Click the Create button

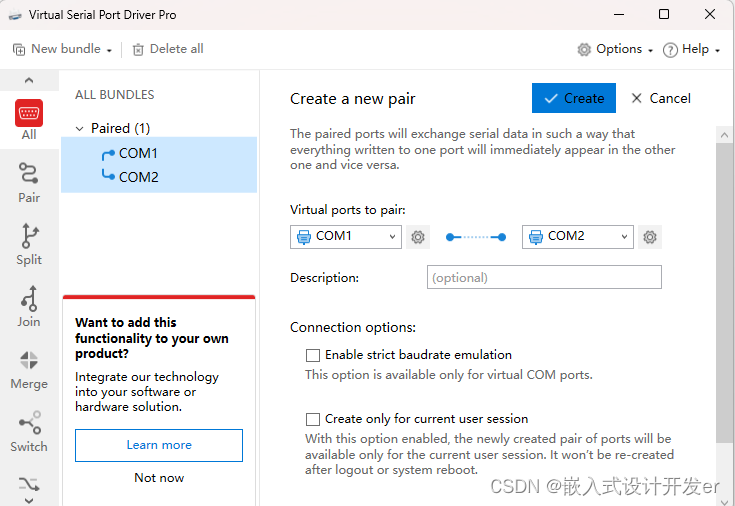[x=574, y=98]
